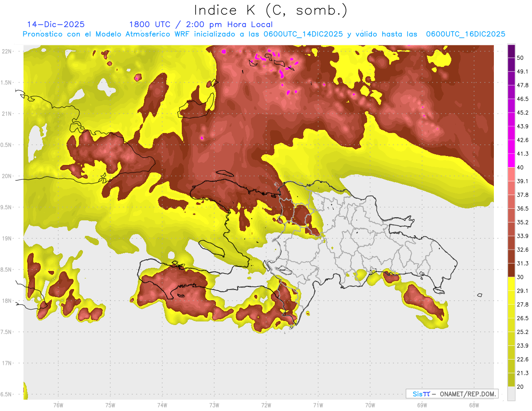Click the color bar value 39.1
532x411 pixels.
(x=523, y=181)
